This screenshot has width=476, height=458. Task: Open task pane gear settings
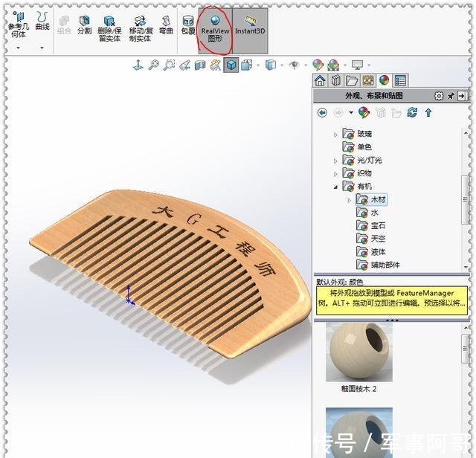point(439,96)
